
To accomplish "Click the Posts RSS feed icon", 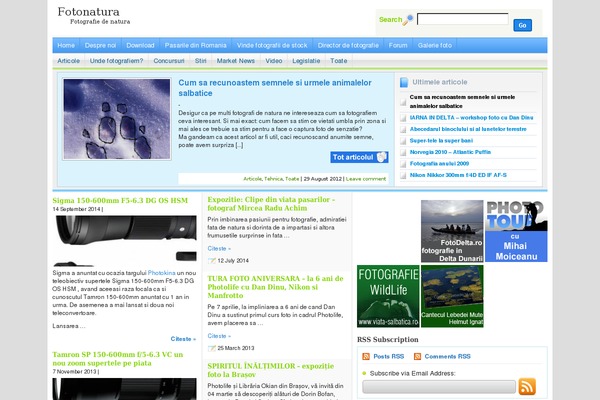I will click(365, 356).
